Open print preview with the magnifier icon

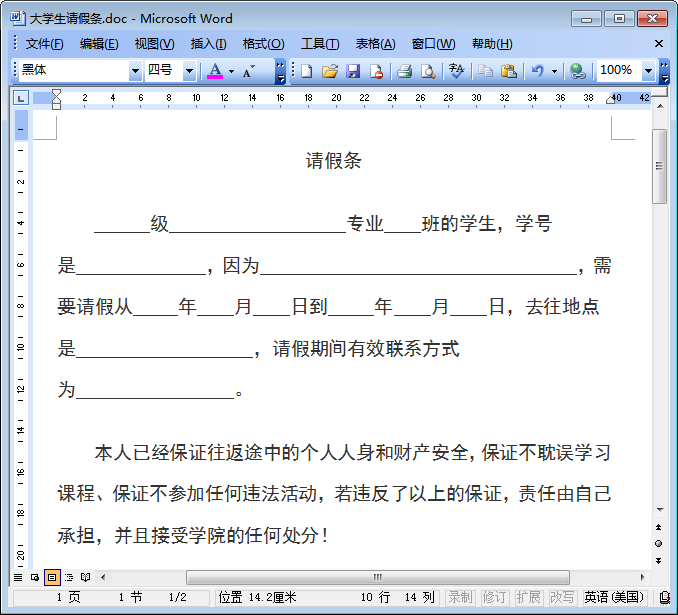point(428,71)
